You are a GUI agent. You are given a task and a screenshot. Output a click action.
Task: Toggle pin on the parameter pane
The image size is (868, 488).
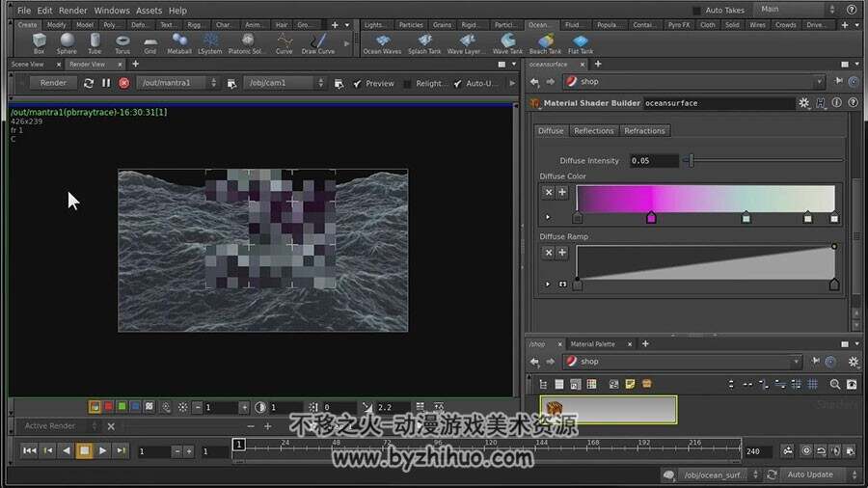pyautogui.click(x=839, y=81)
